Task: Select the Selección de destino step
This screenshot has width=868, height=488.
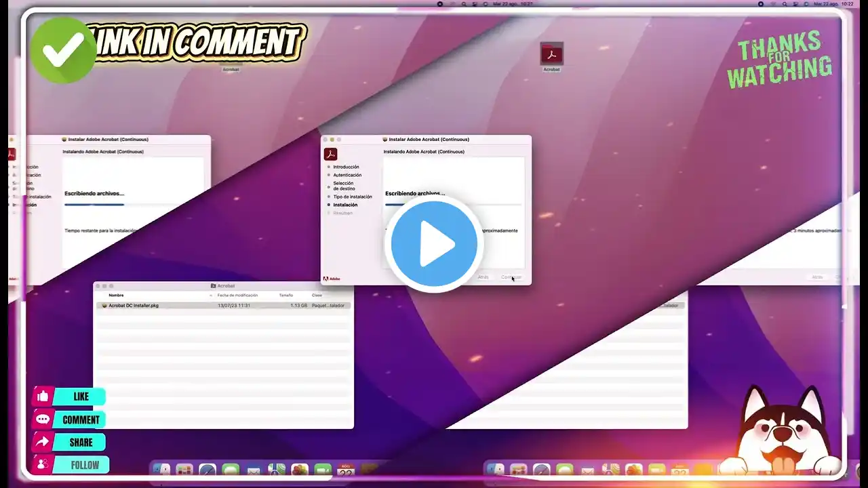Action: 343,186
